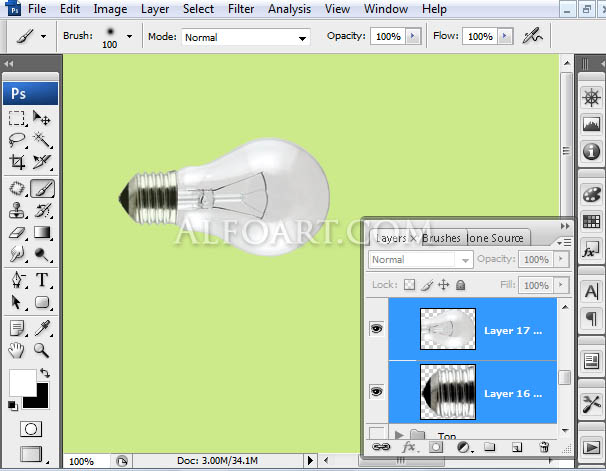Activate the Zoom tool

[x=42, y=350]
